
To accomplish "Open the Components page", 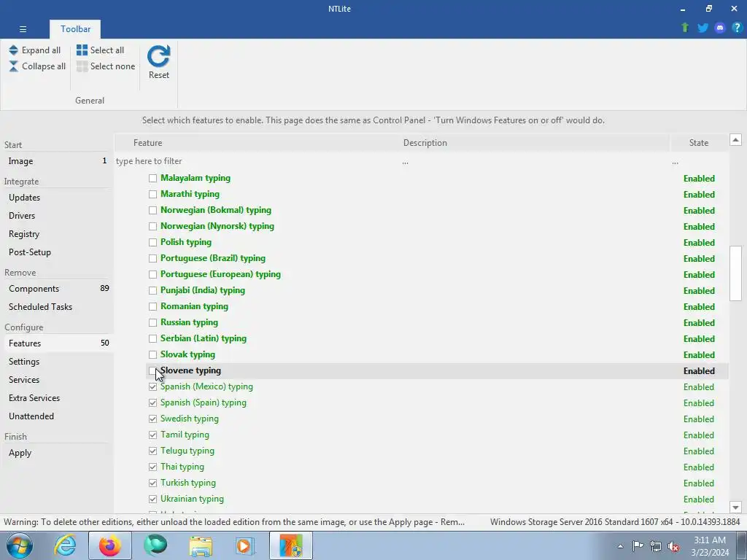I will click(x=57, y=289).
